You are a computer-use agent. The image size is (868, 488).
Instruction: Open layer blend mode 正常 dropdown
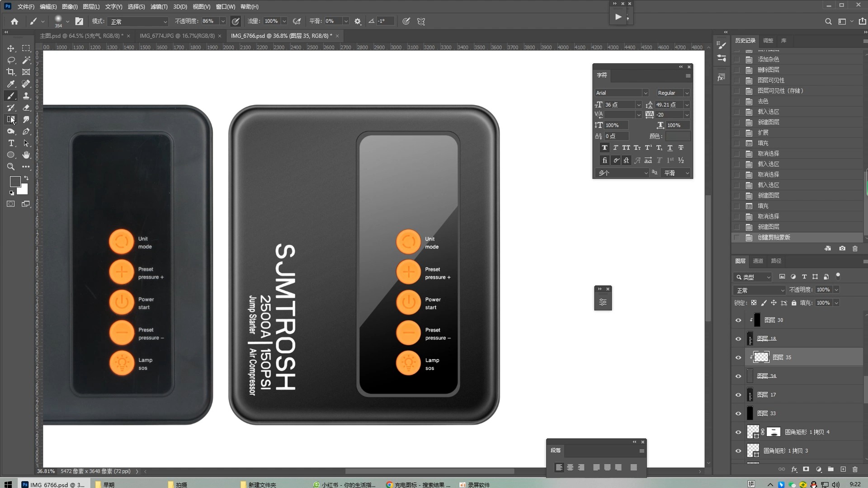click(759, 290)
